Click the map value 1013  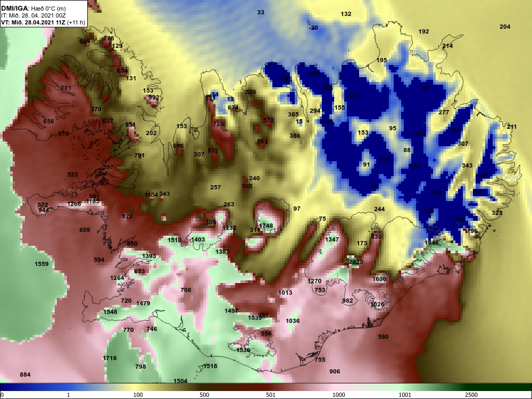285,293
